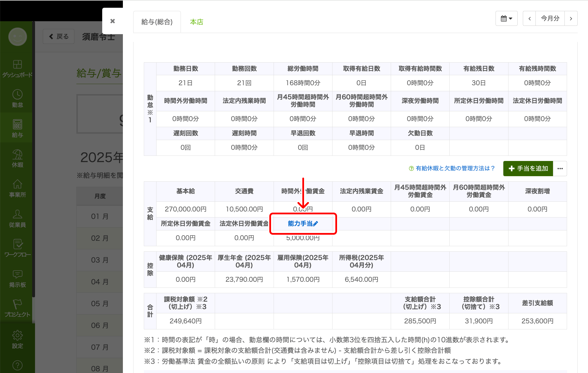The height and width of the screenshot is (373, 588).
Task: Click the 手当を追加 button
Action: (528, 168)
